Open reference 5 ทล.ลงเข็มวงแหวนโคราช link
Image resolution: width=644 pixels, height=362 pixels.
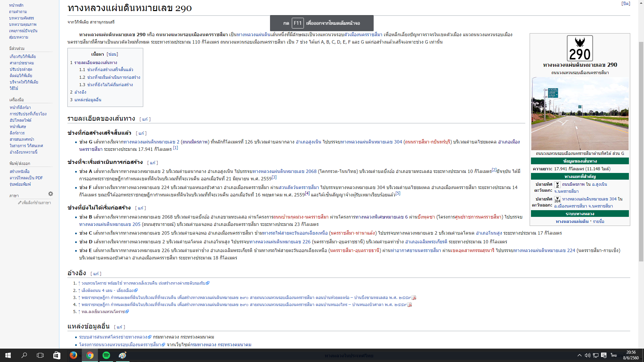click(105, 312)
